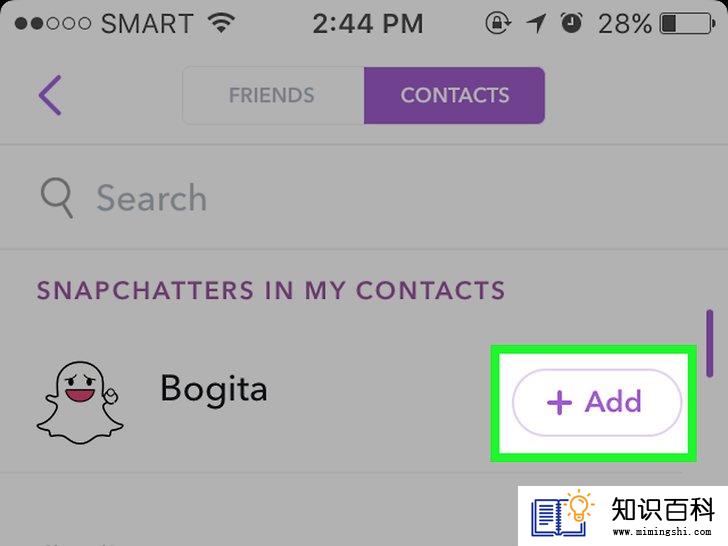Click the purple scrollbar indicator
Screen dimensions: 728x546
tap(709, 344)
